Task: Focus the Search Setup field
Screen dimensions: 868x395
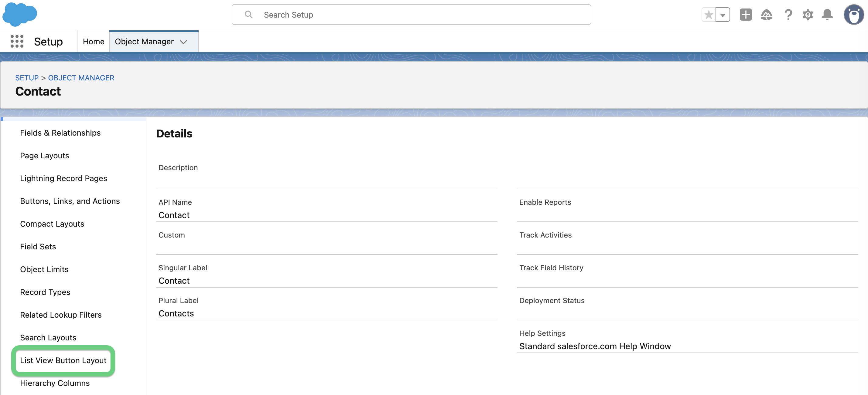Action: [411, 15]
